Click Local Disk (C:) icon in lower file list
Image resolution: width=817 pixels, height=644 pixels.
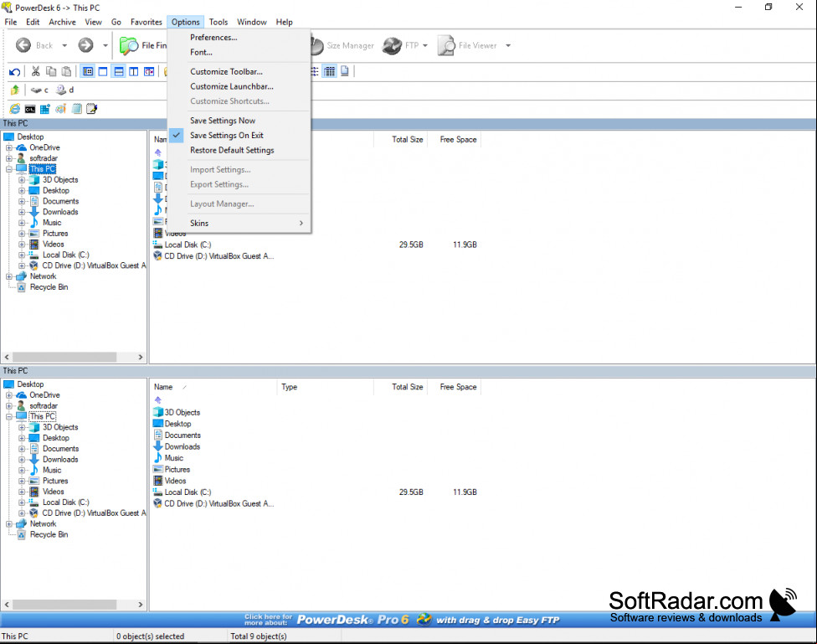(x=158, y=492)
